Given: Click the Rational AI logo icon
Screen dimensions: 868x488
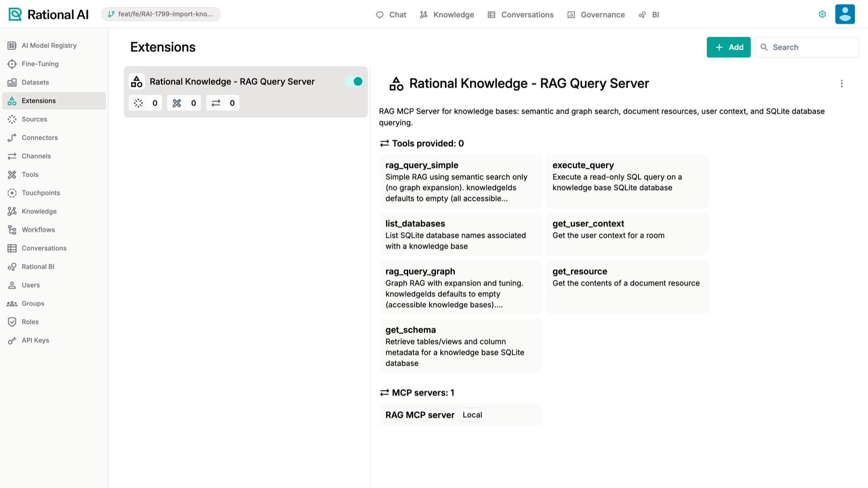Looking at the screenshot, I should 15,14.
